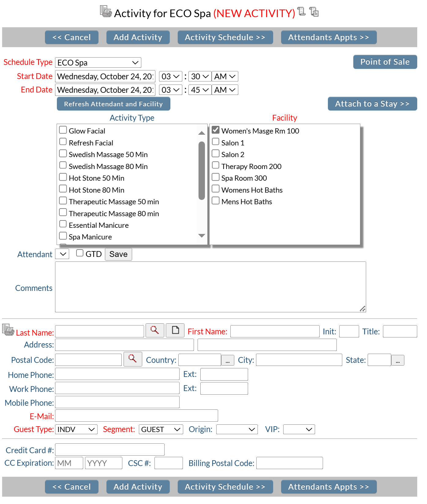The height and width of the screenshot is (504, 427).
Task: Check Salon 1 facility
Action: pyautogui.click(x=216, y=142)
